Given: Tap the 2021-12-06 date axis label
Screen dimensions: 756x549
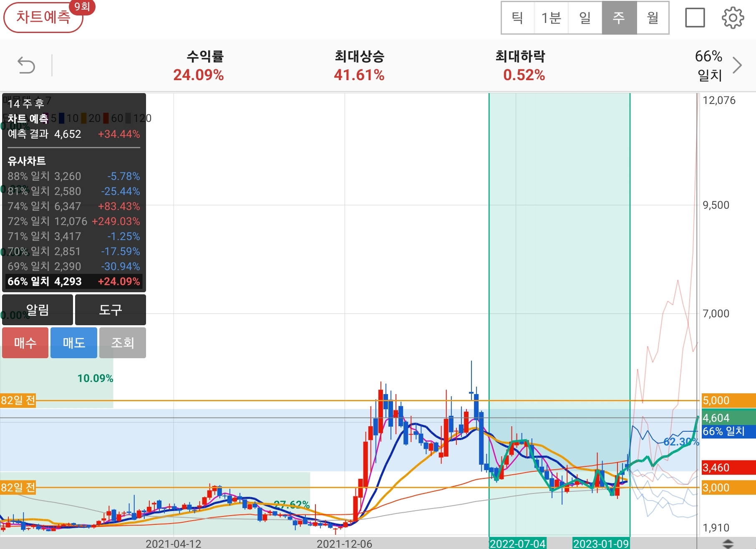Looking at the screenshot, I should pos(344,544).
